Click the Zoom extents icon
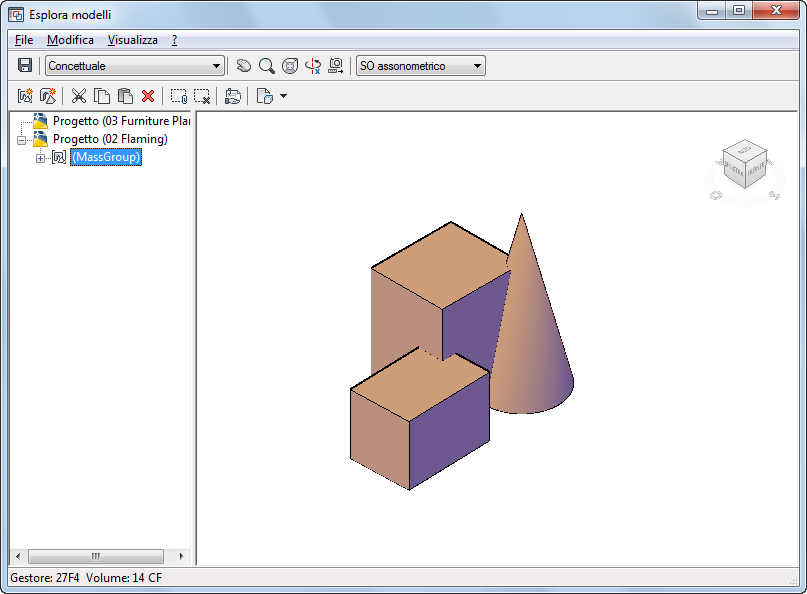The width and height of the screenshot is (807, 594). (x=290, y=66)
